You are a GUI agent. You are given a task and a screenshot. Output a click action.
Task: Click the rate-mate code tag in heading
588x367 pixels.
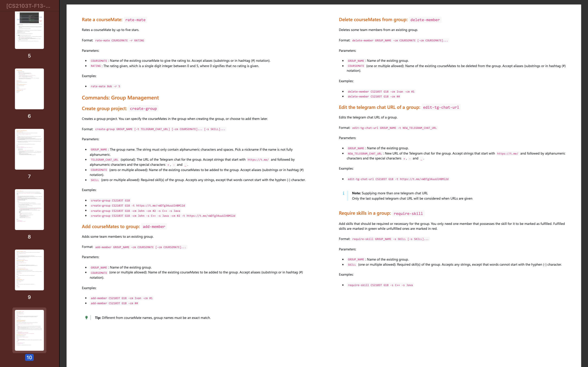tap(135, 20)
